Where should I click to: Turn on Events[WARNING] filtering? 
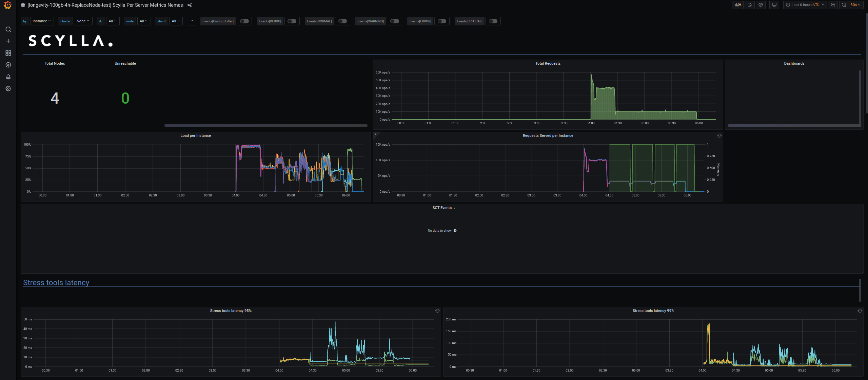(394, 21)
